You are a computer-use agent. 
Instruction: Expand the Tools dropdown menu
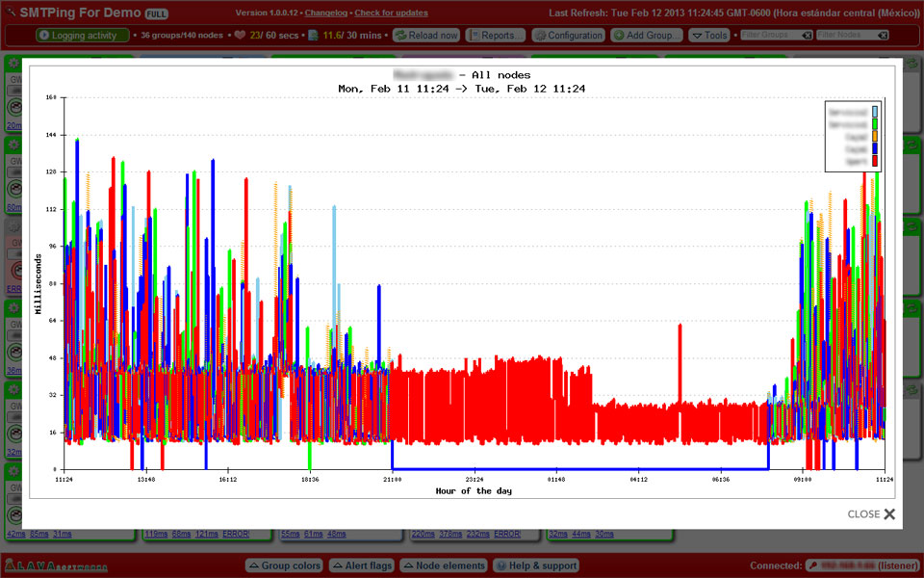[710, 36]
